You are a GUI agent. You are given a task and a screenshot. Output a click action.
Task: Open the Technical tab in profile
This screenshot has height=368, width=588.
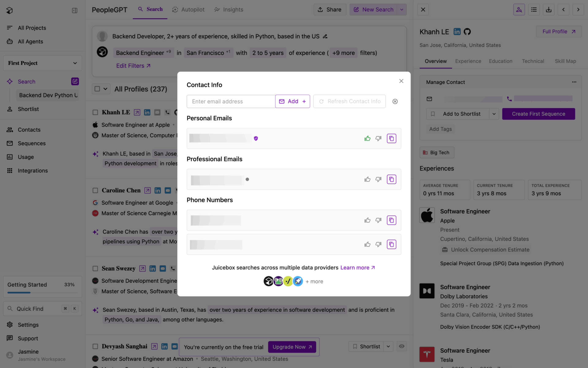(533, 61)
